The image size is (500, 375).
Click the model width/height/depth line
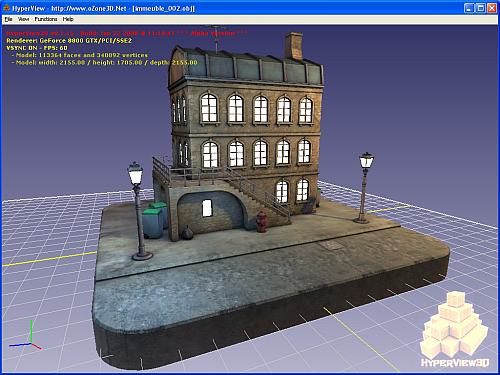point(106,63)
